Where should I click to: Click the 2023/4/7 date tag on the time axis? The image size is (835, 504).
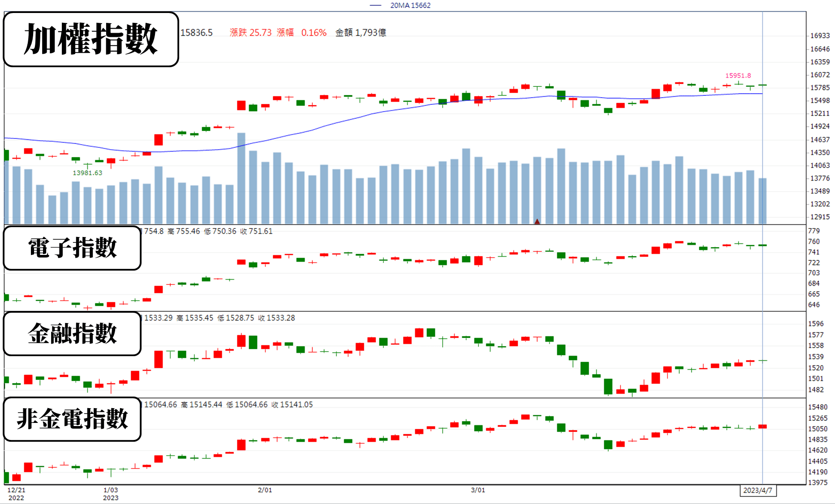pos(758,490)
